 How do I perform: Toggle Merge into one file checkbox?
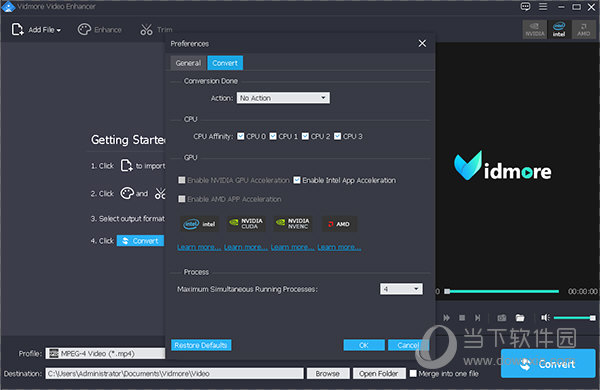coord(413,374)
